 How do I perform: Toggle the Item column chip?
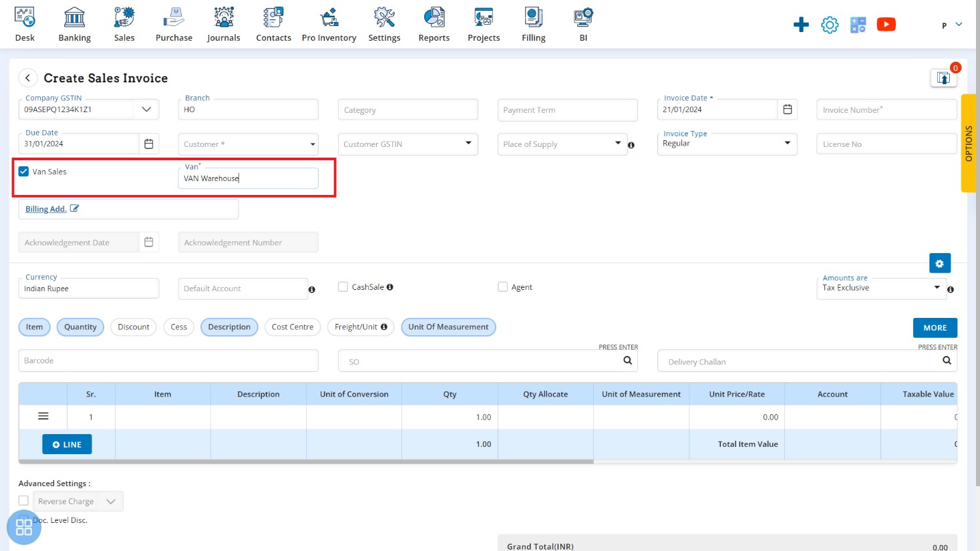tap(34, 327)
